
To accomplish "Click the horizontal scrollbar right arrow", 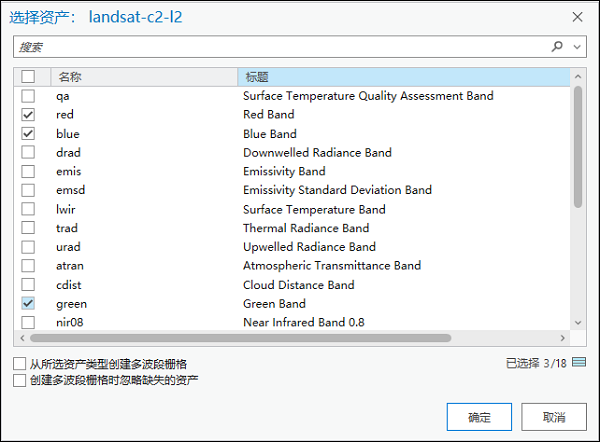I will [564, 338].
